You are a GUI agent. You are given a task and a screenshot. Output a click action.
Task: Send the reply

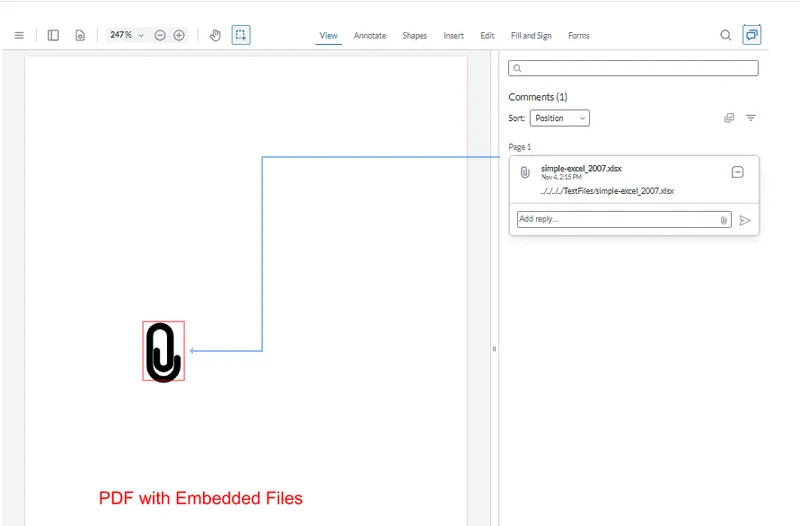pos(745,220)
